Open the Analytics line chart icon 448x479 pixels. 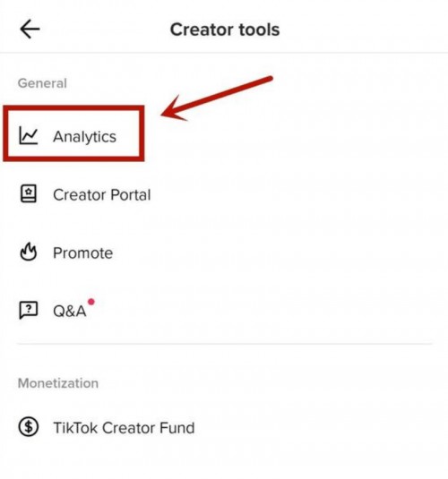click(28, 135)
